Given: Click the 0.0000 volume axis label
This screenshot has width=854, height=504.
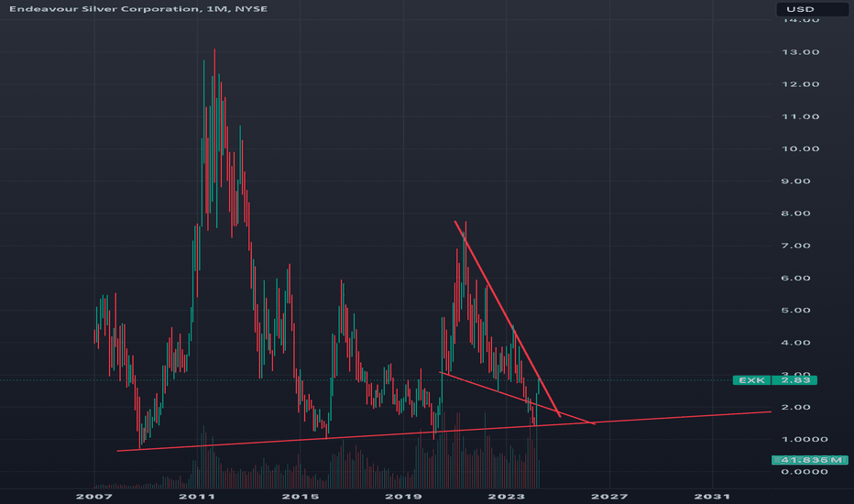Looking at the screenshot, I should [x=805, y=472].
